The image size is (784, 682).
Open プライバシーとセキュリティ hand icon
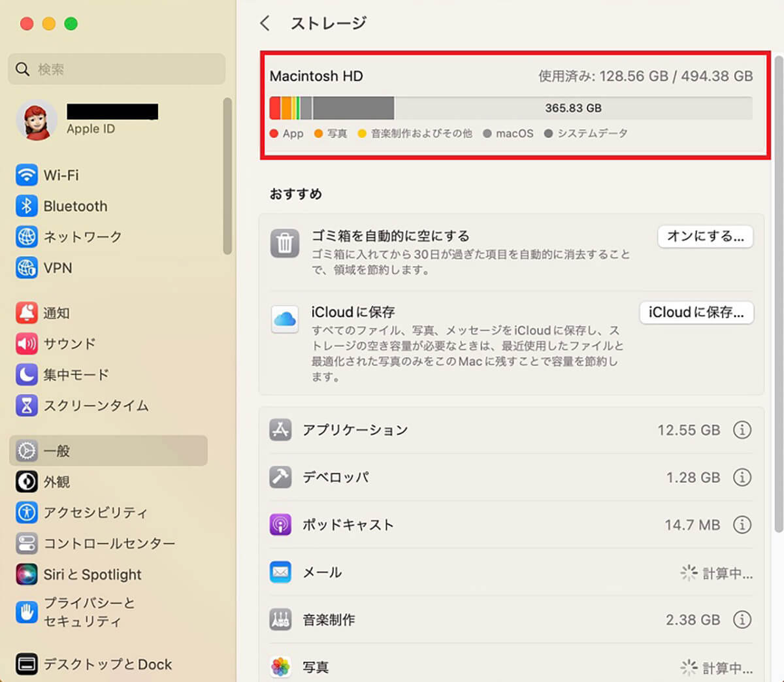(x=27, y=612)
